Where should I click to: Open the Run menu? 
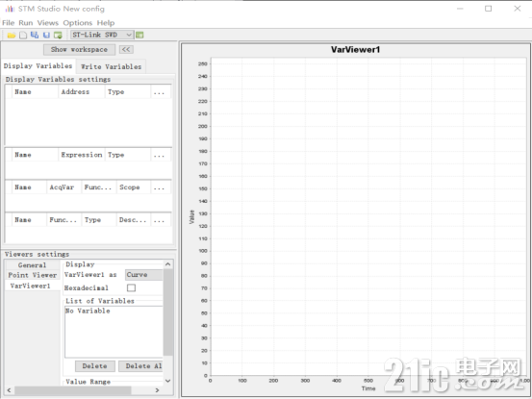26,23
